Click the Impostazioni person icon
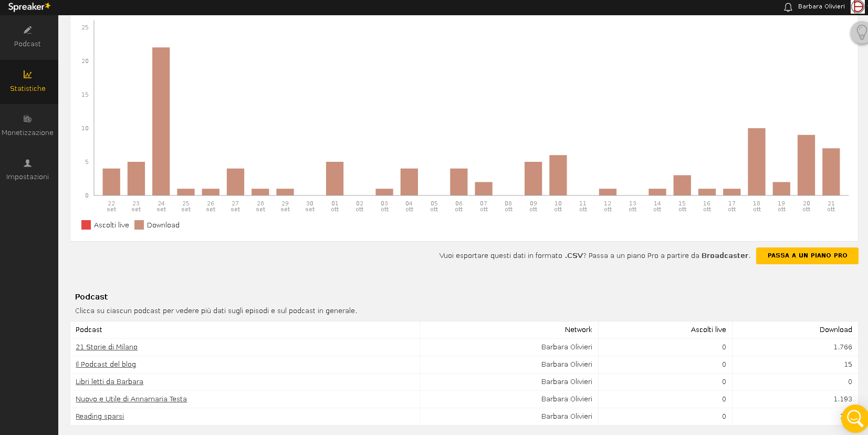 pos(28,163)
